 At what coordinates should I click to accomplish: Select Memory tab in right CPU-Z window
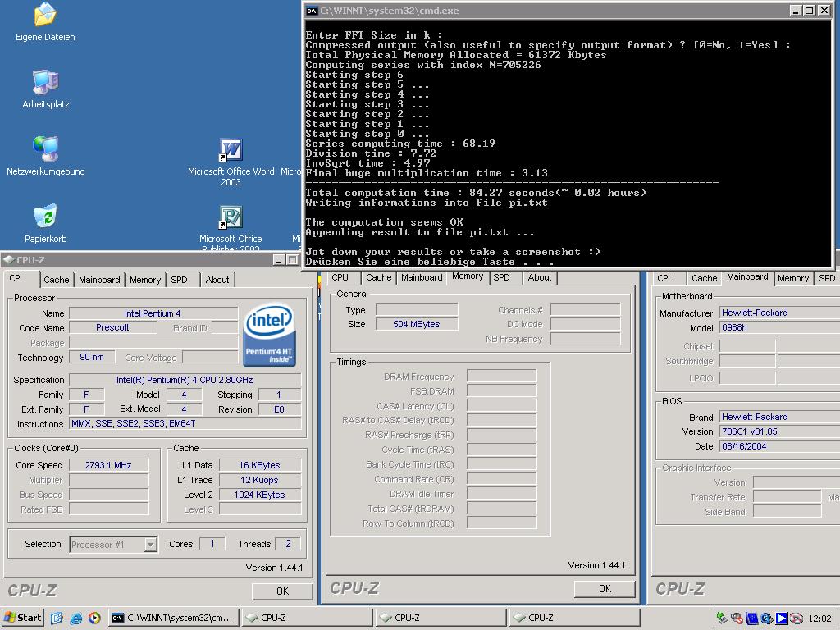click(793, 278)
